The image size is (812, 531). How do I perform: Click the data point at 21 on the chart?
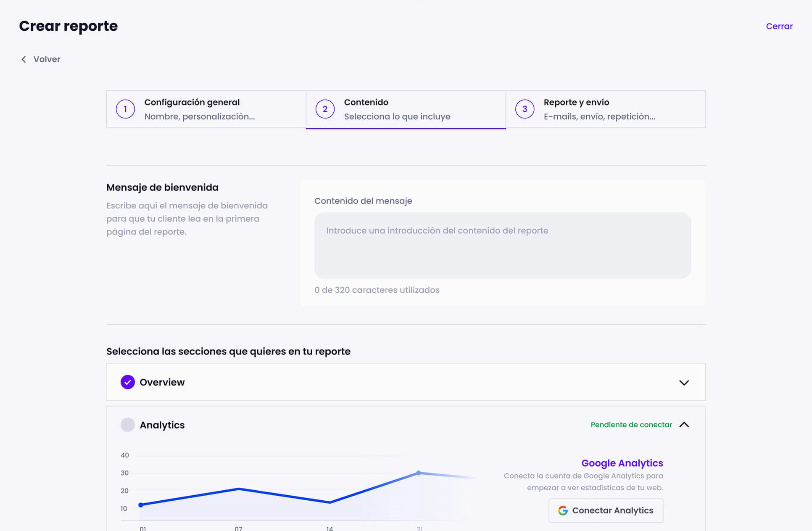pyautogui.click(x=419, y=473)
